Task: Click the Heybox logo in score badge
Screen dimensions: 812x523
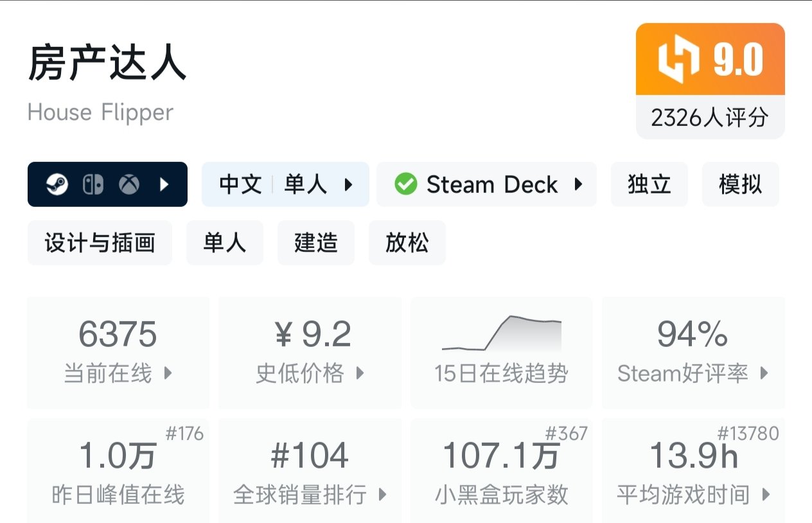Action: point(678,60)
